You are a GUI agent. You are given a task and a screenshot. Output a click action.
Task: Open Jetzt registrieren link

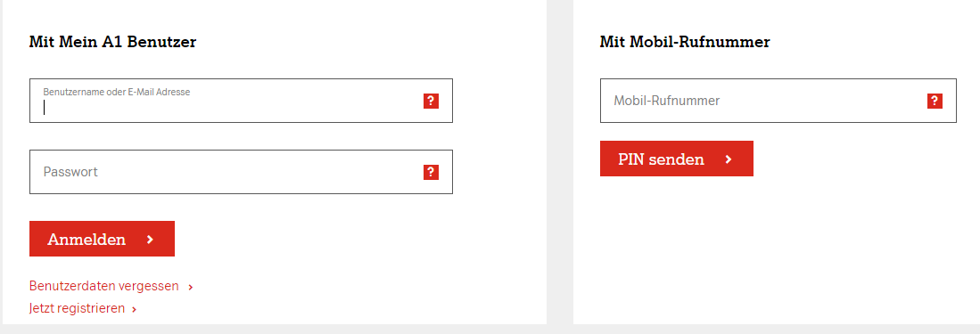point(77,308)
